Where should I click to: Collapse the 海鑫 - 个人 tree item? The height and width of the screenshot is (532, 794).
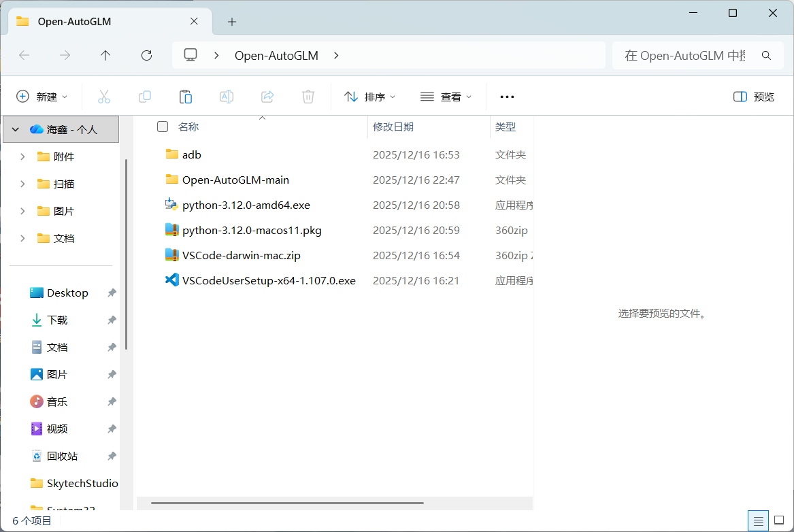click(x=15, y=129)
